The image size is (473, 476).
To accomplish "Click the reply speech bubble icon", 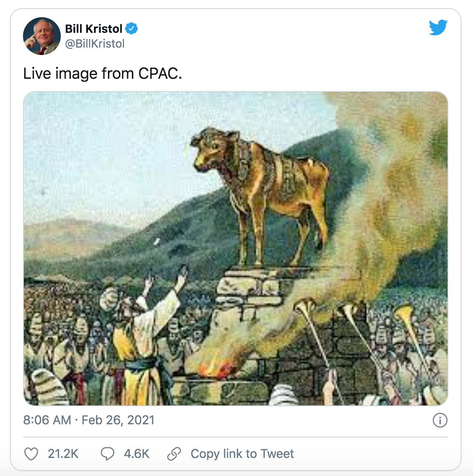I will pos(108,454).
